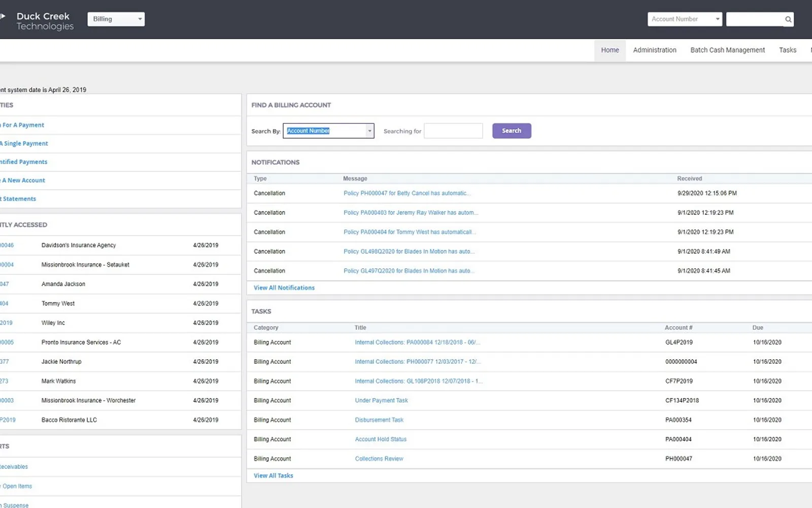The height and width of the screenshot is (508, 812).
Task: Open the Open Items report link
Action: coord(17,486)
